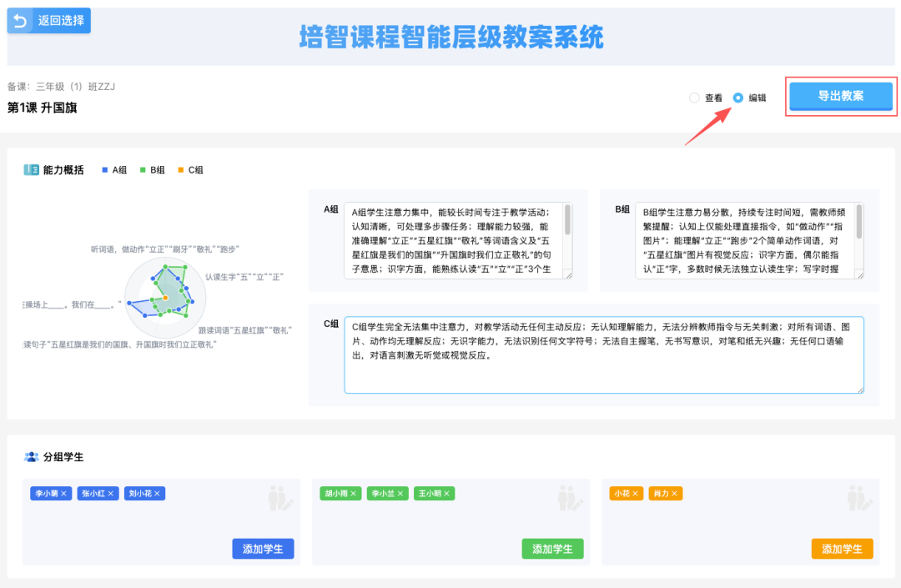
Task: Toggle C组 orange legend swatch
Action: [180, 170]
